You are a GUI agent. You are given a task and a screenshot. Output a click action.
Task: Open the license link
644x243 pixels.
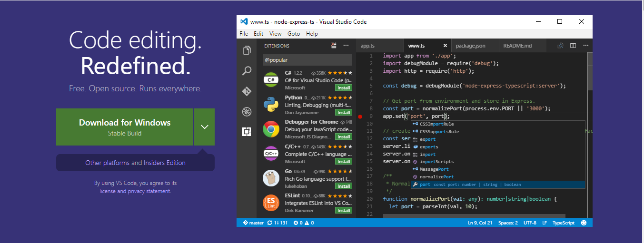coord(108,191)
